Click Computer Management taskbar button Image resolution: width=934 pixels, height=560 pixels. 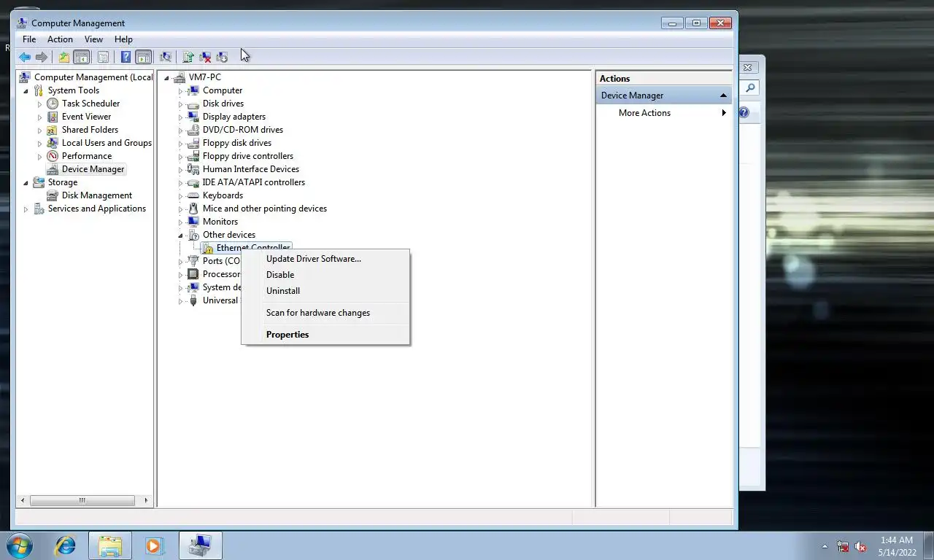[200, 545]
